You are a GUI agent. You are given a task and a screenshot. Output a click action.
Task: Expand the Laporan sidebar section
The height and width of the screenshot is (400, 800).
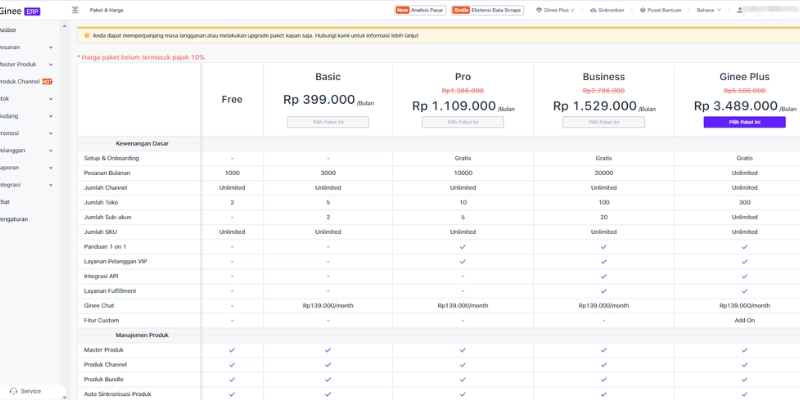tap(50, 168)
